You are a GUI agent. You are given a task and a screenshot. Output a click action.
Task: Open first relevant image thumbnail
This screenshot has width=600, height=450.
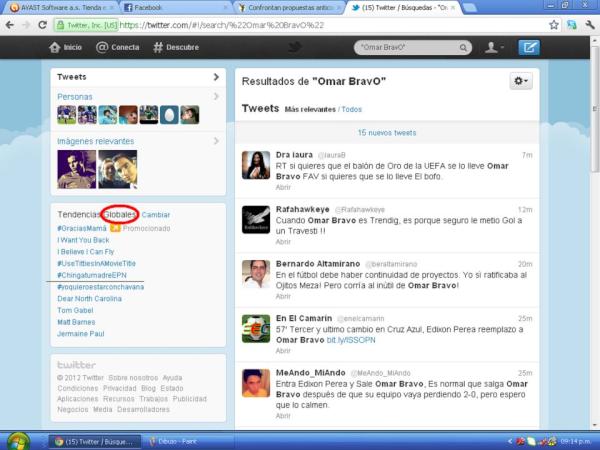click(x=77, y=169)
